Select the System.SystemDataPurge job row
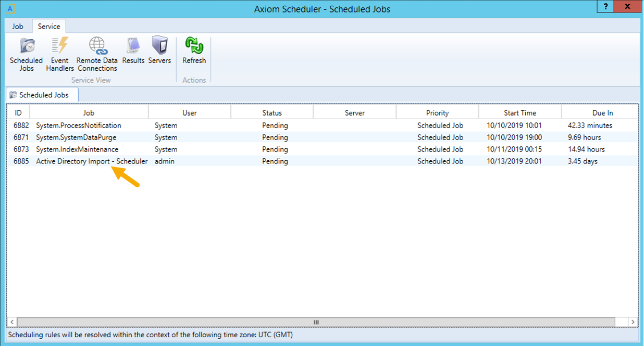 tap(323, 137)
